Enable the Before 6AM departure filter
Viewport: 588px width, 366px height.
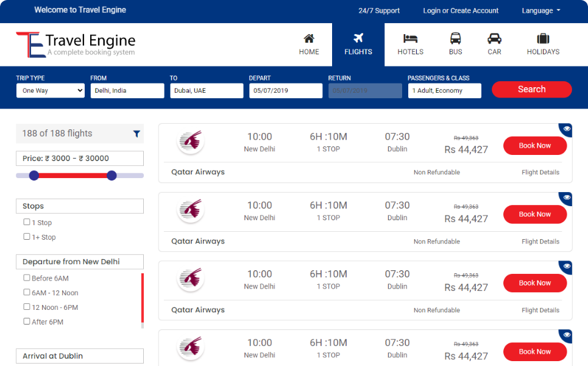click(x=27, y=278)
